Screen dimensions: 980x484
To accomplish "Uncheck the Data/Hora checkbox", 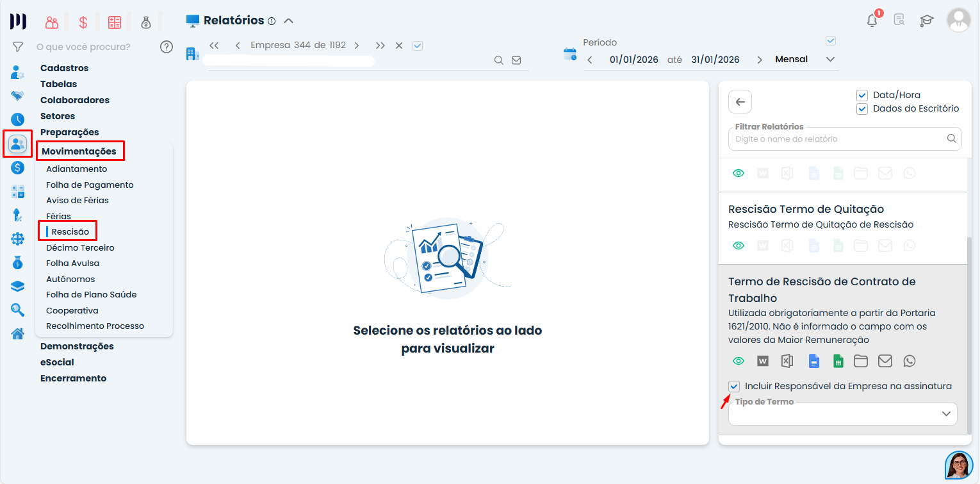I will click(x=862, y=95).
